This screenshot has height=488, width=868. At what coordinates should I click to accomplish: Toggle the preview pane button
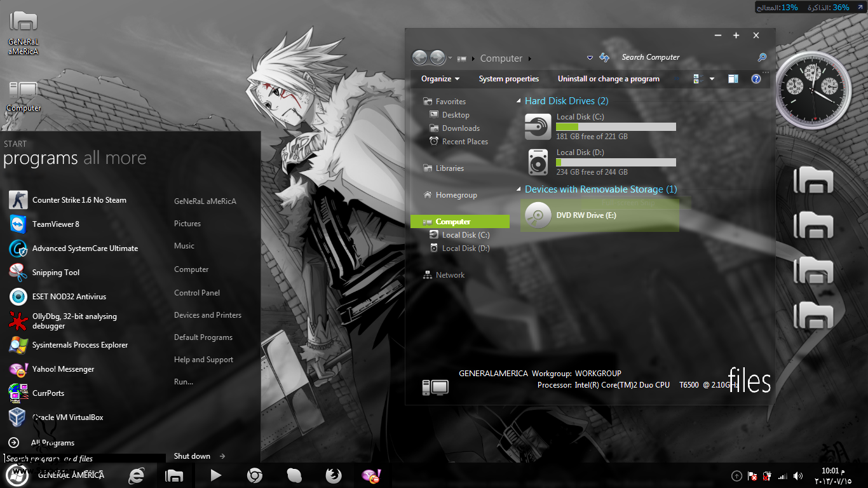coord(733,79)
